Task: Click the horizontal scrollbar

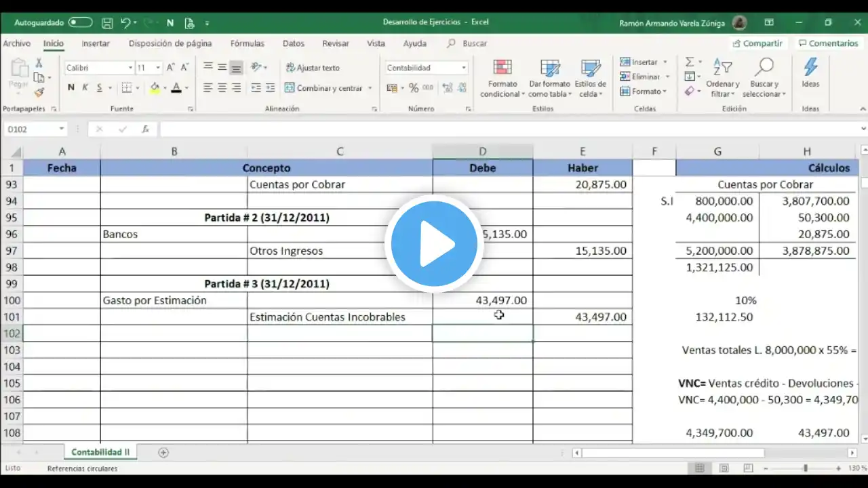Action: point(673,453)
